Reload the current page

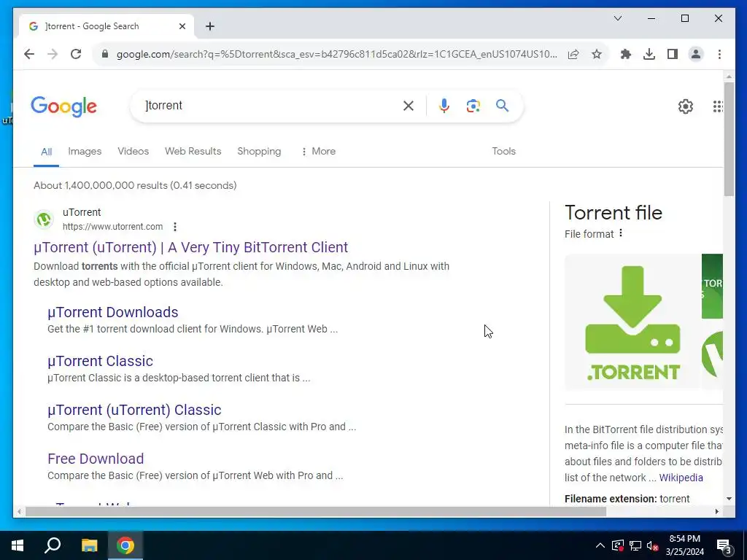point(76,54)
